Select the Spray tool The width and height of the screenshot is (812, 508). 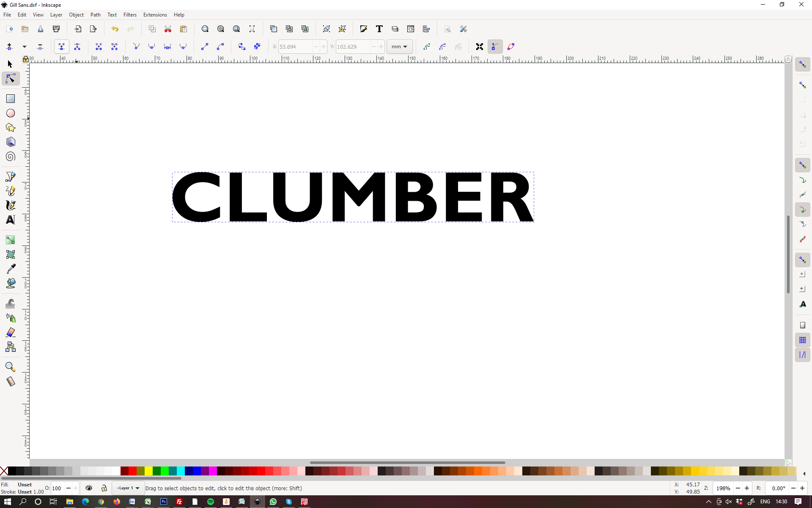coord(11,318)
